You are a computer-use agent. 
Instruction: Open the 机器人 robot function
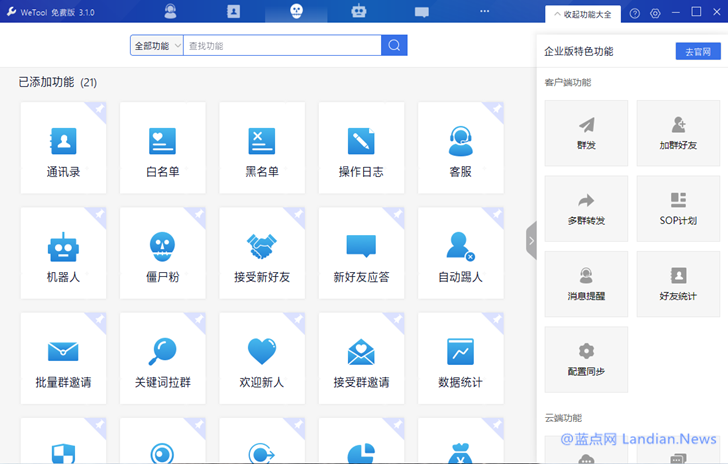[63, 257]
